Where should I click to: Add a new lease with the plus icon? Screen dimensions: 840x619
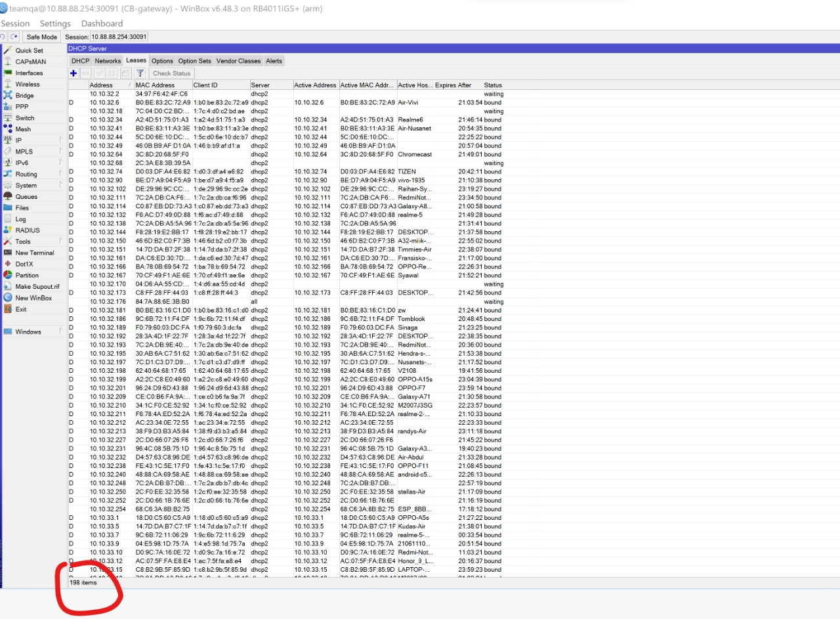tap(73, 73)
